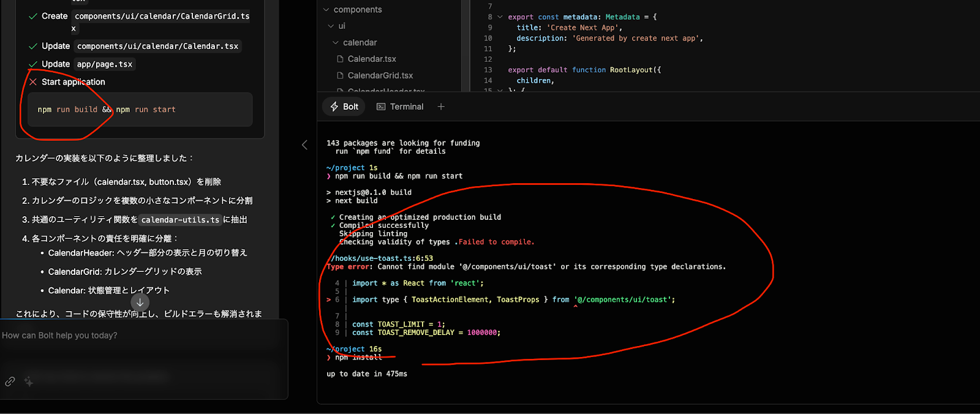Click line number 12 in the editor gutter
980x414 pixels.
click(x=488, y=59)
